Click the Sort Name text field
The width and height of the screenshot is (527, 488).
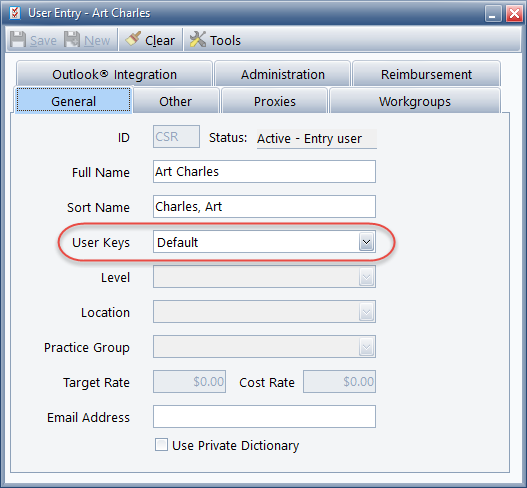point(265,206)
